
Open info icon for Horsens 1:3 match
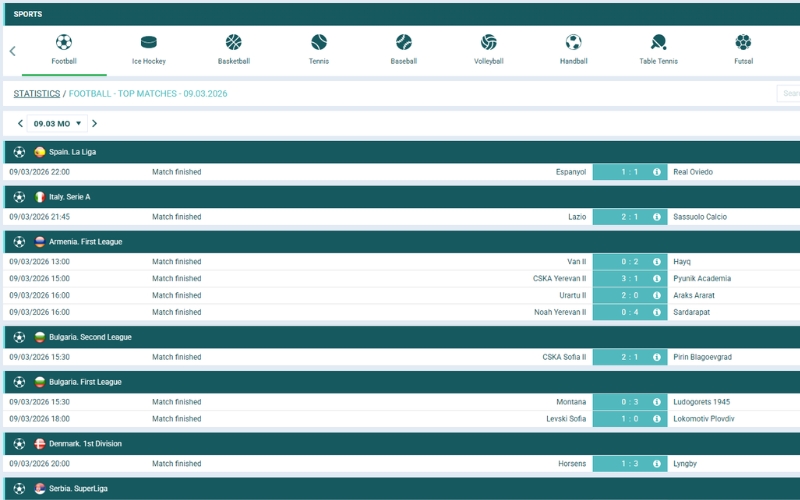coord(657,464)
